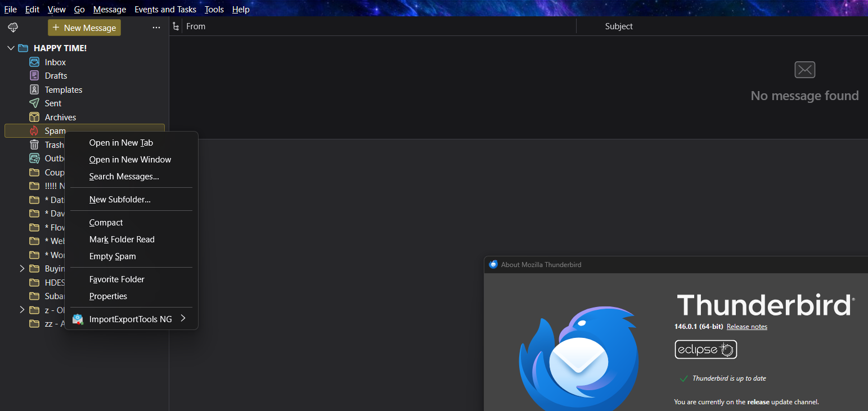Click the Inbox folder icon
The image size is (868, 411).
34,62
